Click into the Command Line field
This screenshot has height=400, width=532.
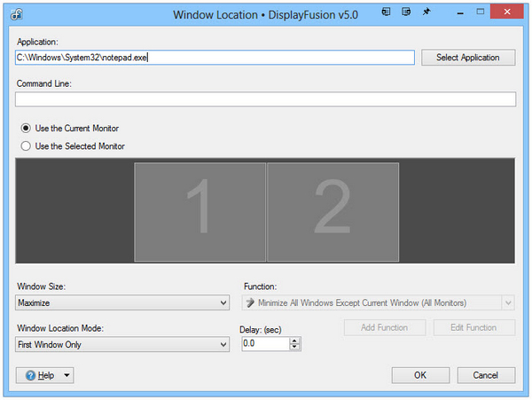pyautogui.click(x=265, y=99)
